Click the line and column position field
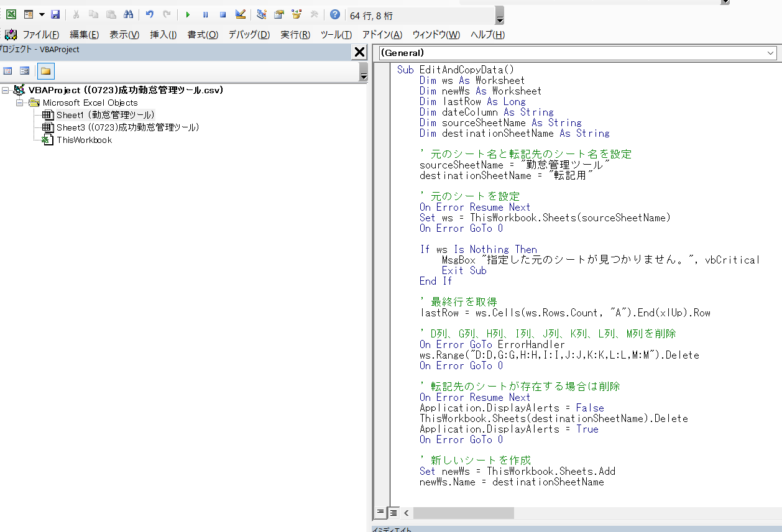This screenshot has height=532, width=782. point(421,16)
